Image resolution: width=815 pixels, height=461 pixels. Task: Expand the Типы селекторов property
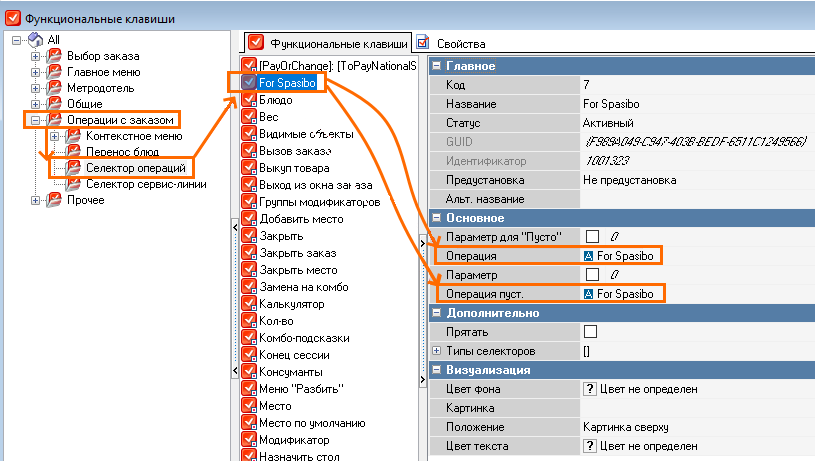(x=437, y=351)
